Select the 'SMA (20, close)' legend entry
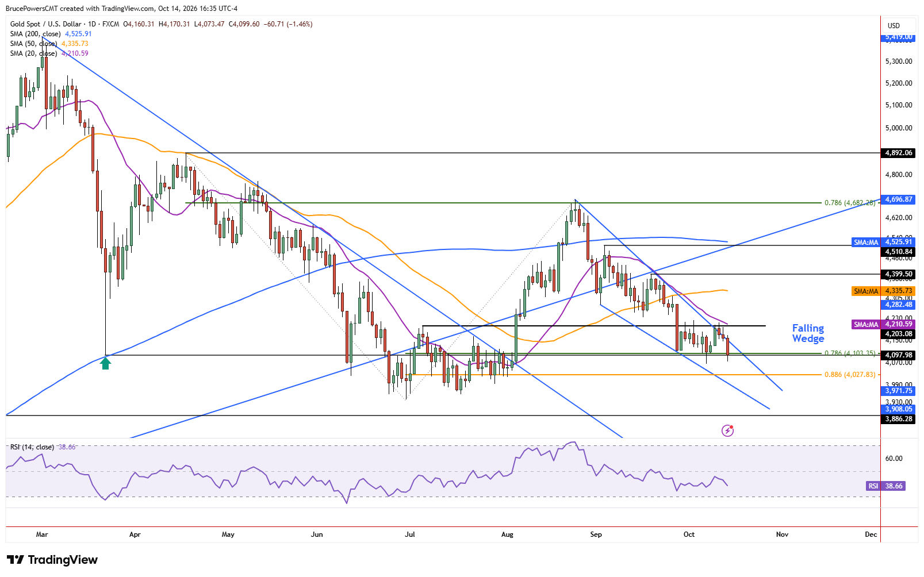The width and height of the screenshot is (924, 577). 33,53
